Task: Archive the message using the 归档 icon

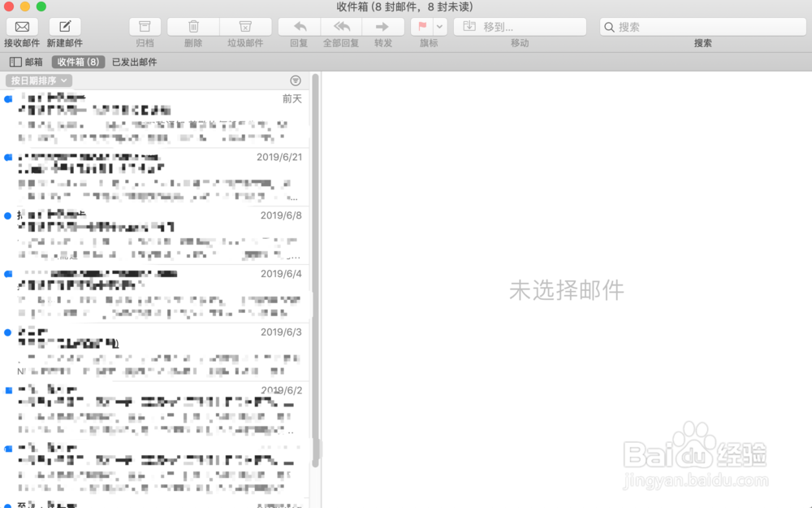Action: [145, 27]
